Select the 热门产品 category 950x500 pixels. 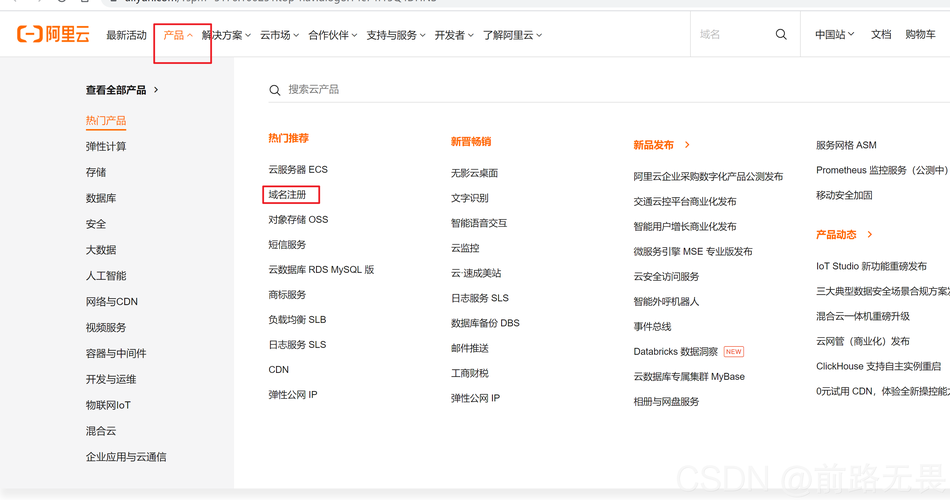point(106,121)
